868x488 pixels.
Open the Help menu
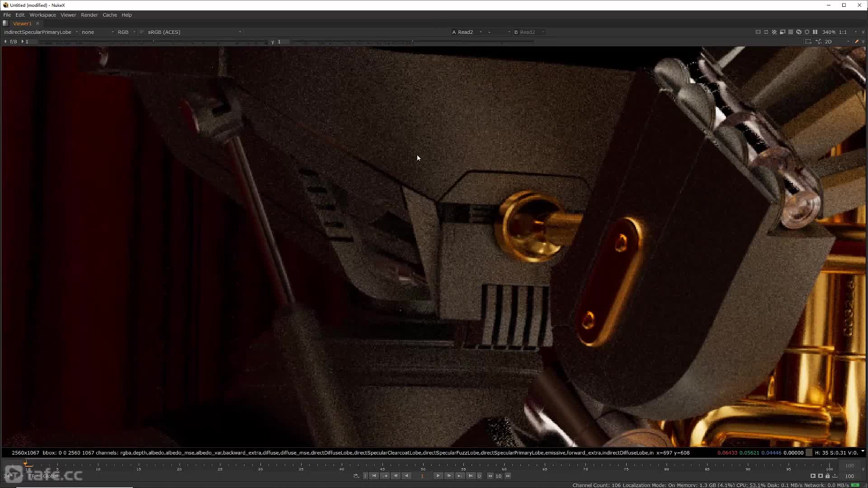pyautogui.click(x=127, y=15)
